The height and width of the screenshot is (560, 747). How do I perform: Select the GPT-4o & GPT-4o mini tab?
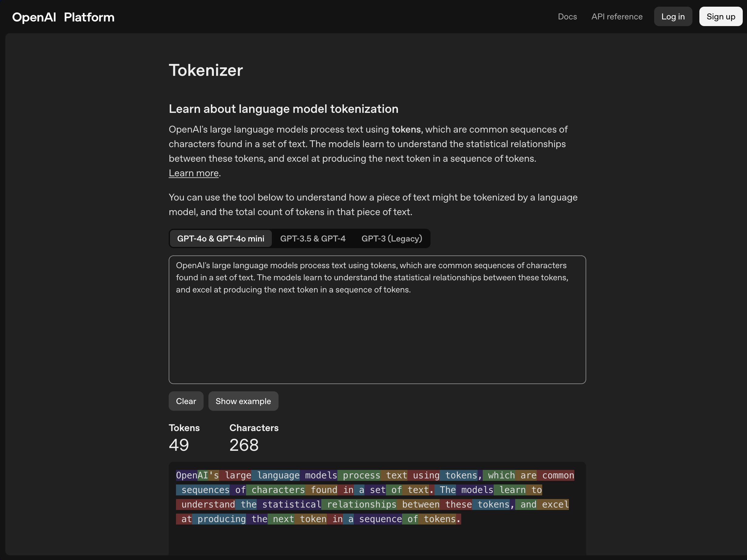(x=221, y=238)
